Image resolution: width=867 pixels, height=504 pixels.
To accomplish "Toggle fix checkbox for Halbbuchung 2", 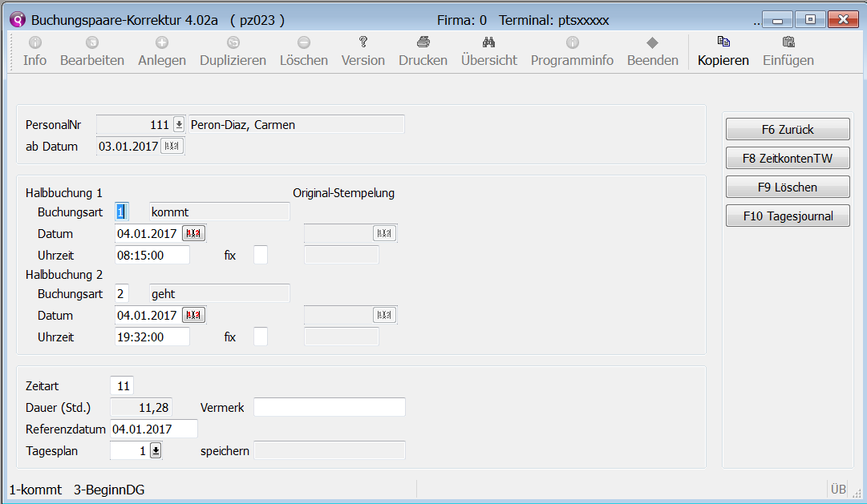I will click(261, 337).
